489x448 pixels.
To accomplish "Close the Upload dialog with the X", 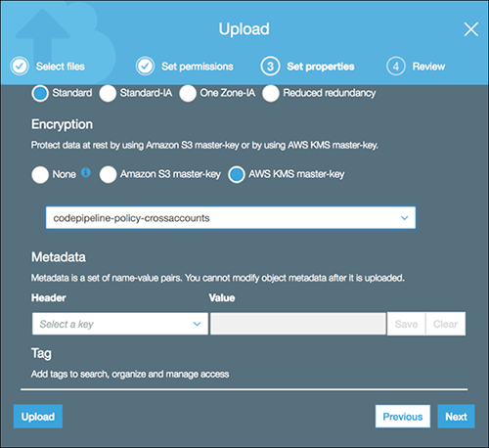I will (471, 29).
